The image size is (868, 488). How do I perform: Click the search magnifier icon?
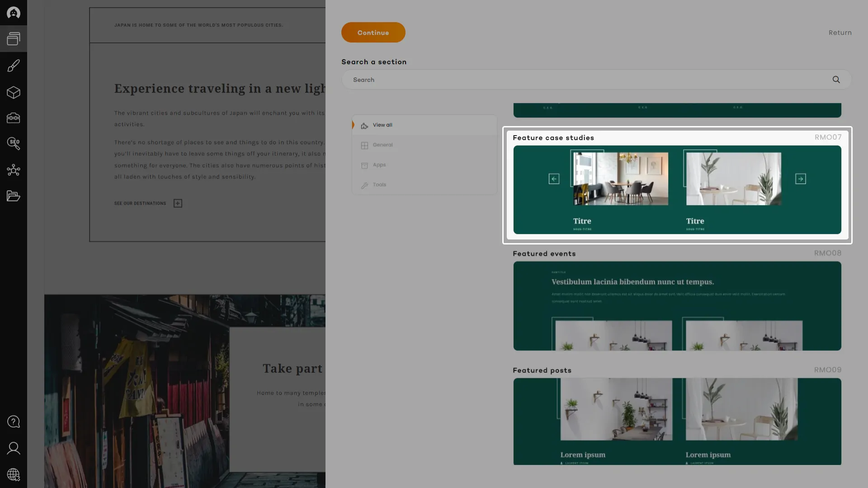(x=836, y=80)
